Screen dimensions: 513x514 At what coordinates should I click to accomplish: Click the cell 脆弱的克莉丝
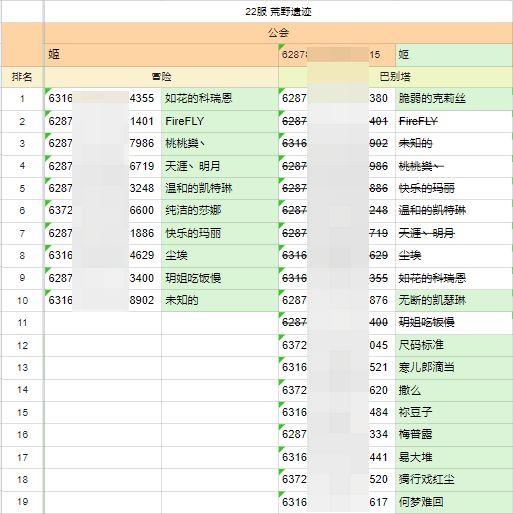454,99
